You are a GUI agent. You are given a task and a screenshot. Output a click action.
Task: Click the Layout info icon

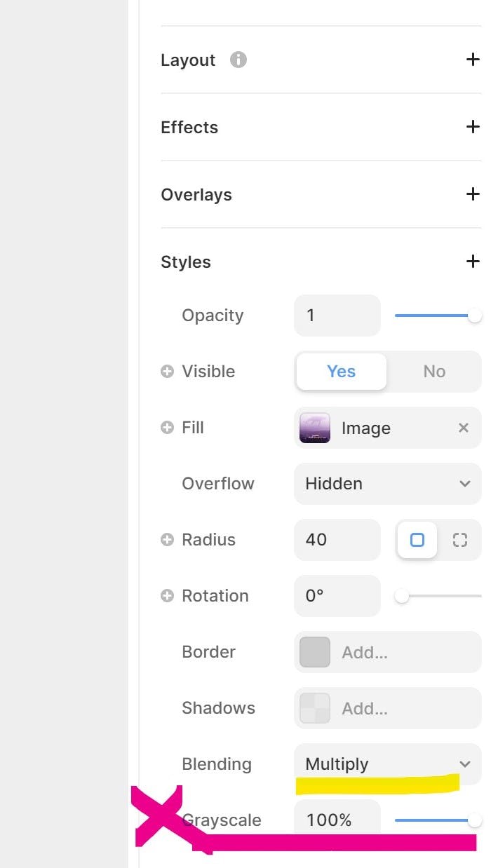pos(238,60)
